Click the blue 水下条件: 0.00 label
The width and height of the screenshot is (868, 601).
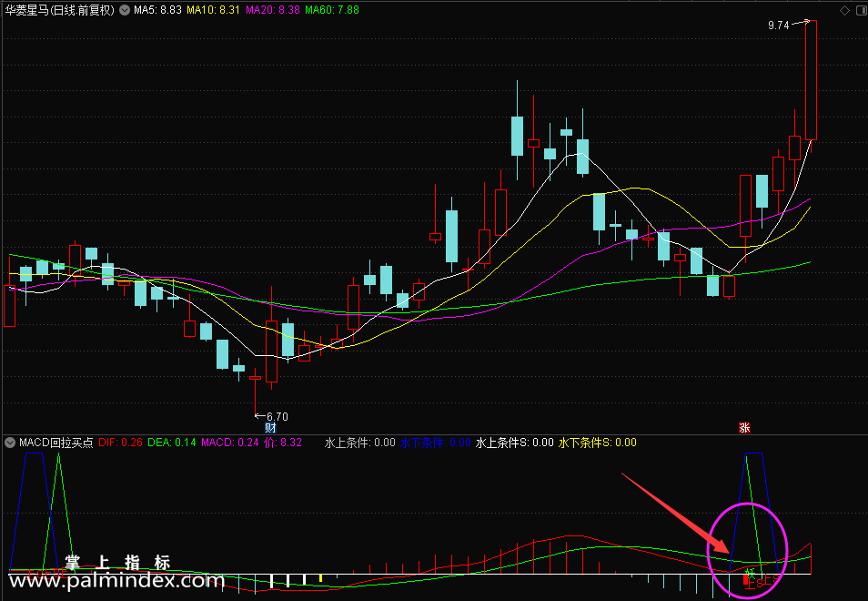pos(435,443)
